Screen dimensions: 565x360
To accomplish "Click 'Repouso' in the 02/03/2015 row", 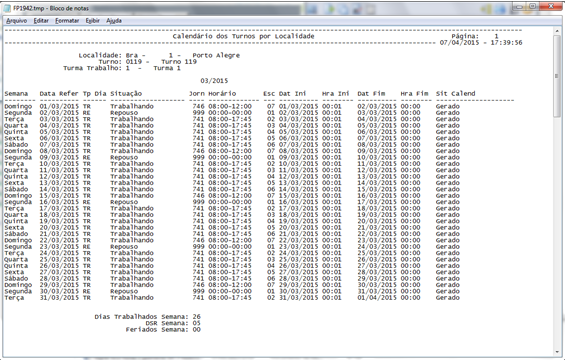I will [124, 113].
